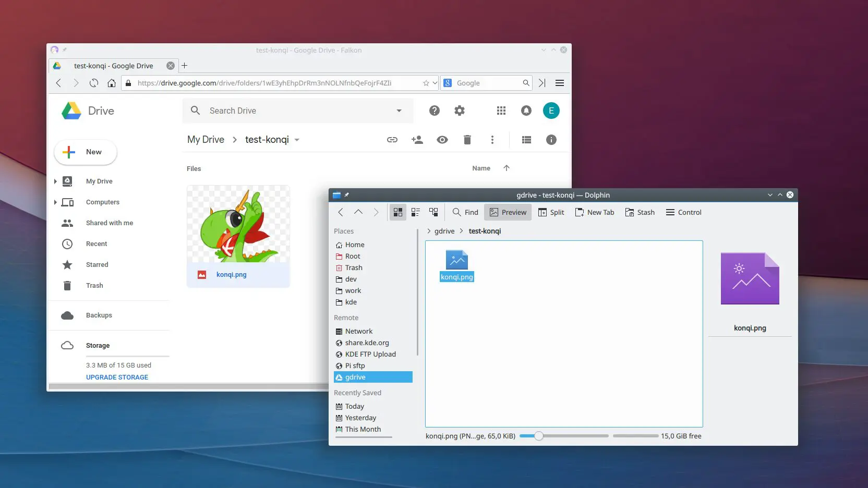Unpin the Dolphin window pin icon

(x=347, y=195)
